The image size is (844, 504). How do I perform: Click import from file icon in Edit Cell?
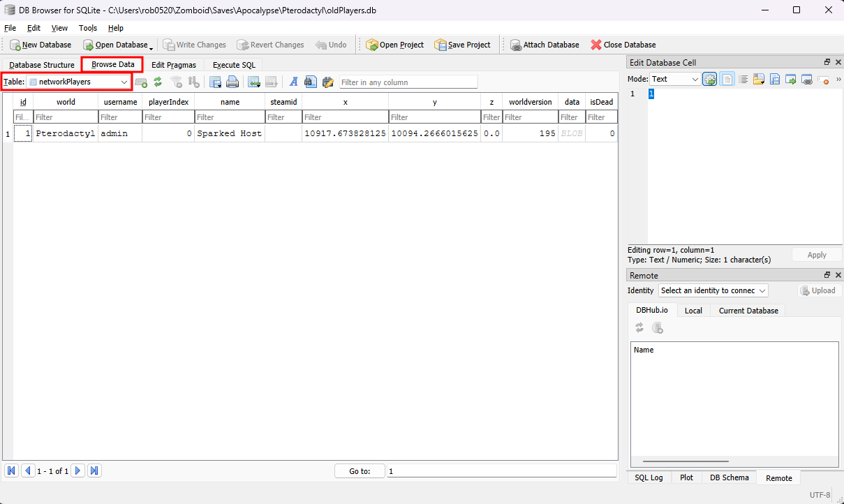(x=759, y=79)
